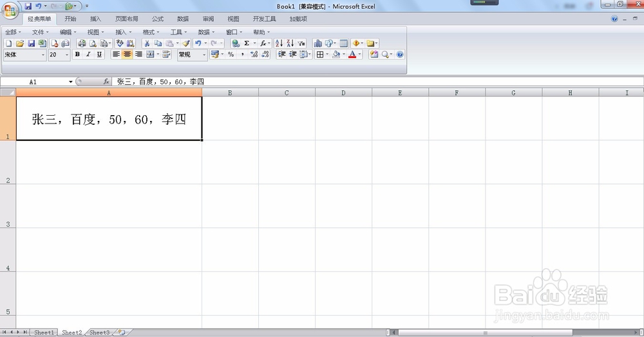Apply fill color with paint bucket
Screen dimensions: 644x337
pyautogui.click(x=336, y=54)
